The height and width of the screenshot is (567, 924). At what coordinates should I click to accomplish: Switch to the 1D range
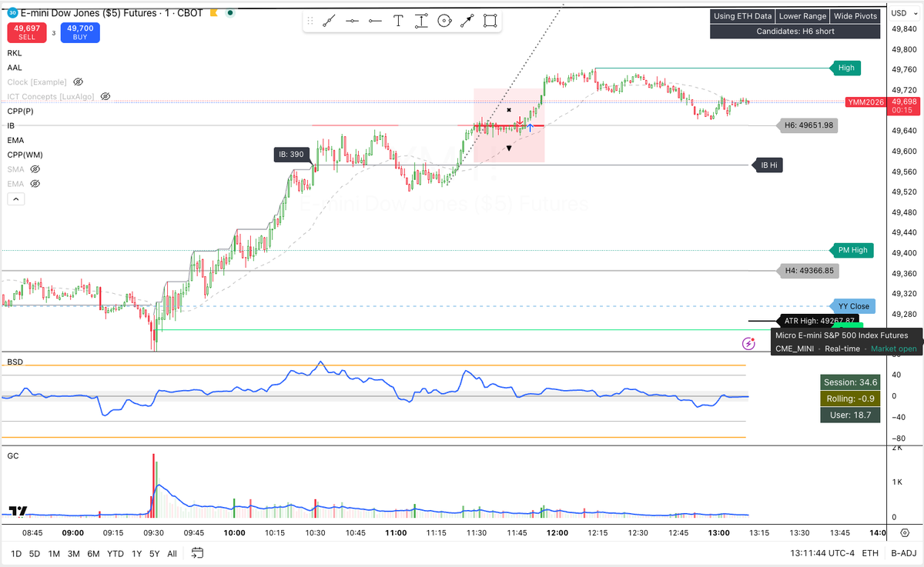pos(15,553)
